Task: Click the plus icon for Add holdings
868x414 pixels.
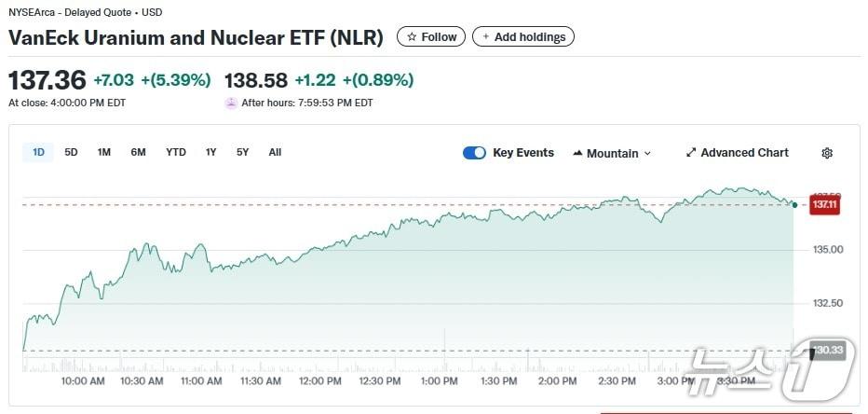Action: [x=486, y=37]
